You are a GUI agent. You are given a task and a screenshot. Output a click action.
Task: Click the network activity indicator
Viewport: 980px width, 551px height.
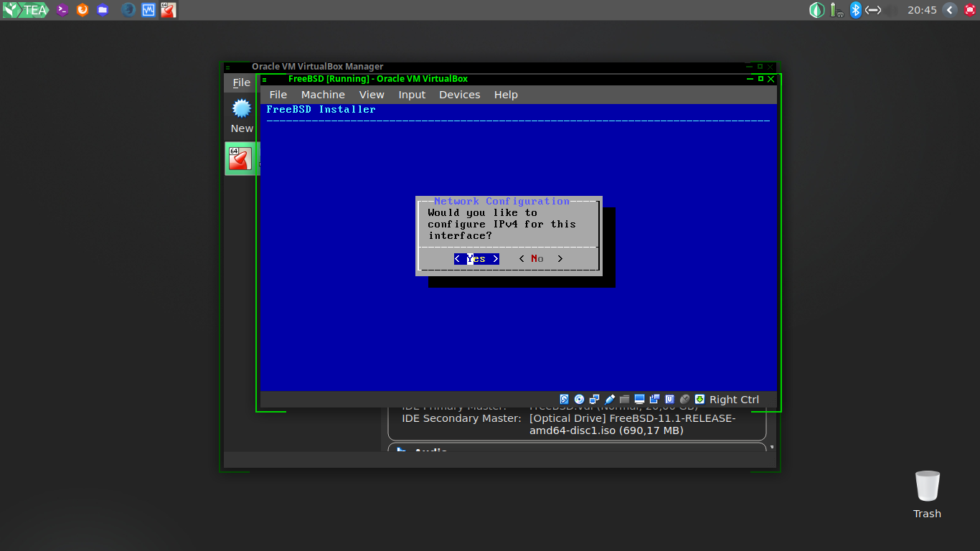coord(595,400)
